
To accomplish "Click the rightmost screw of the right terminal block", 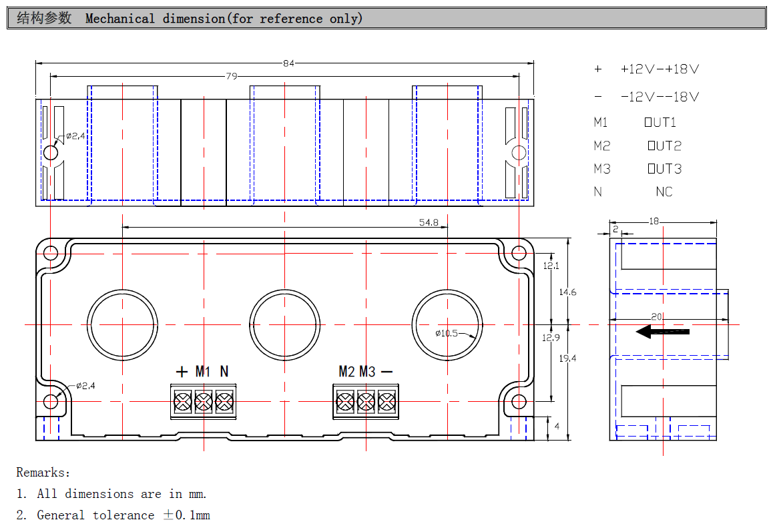I will 386,401.
